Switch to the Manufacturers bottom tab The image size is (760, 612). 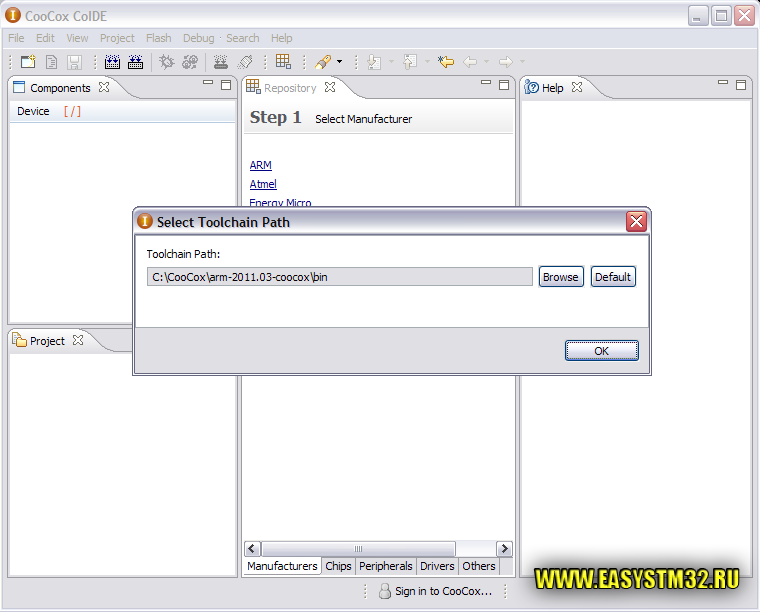point(282,566)
